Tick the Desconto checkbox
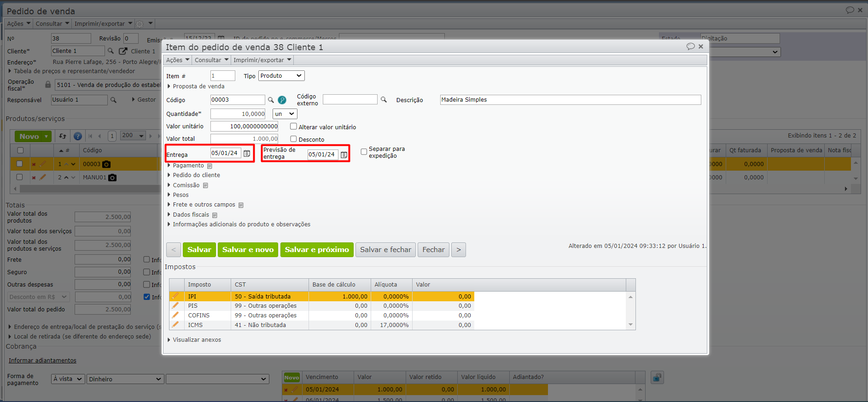Viewport: 868px width, 402px height. pos(293,139)
